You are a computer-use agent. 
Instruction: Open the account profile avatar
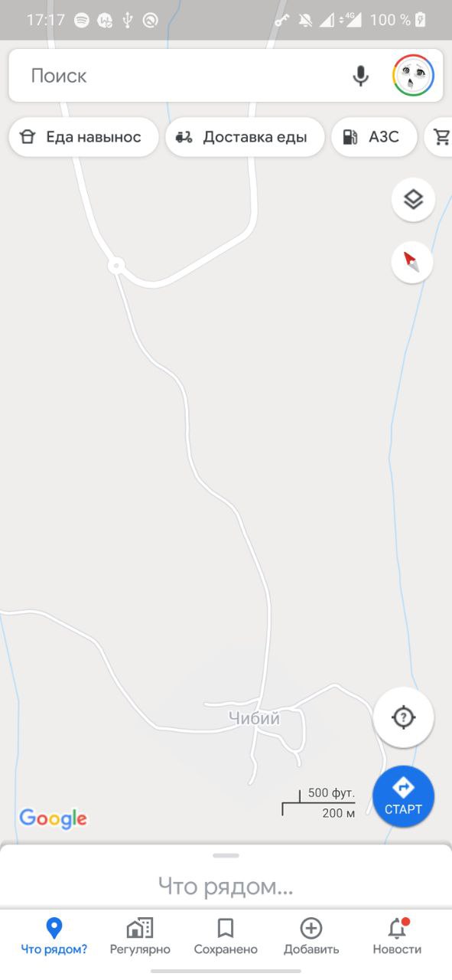[x=414, y=76]
